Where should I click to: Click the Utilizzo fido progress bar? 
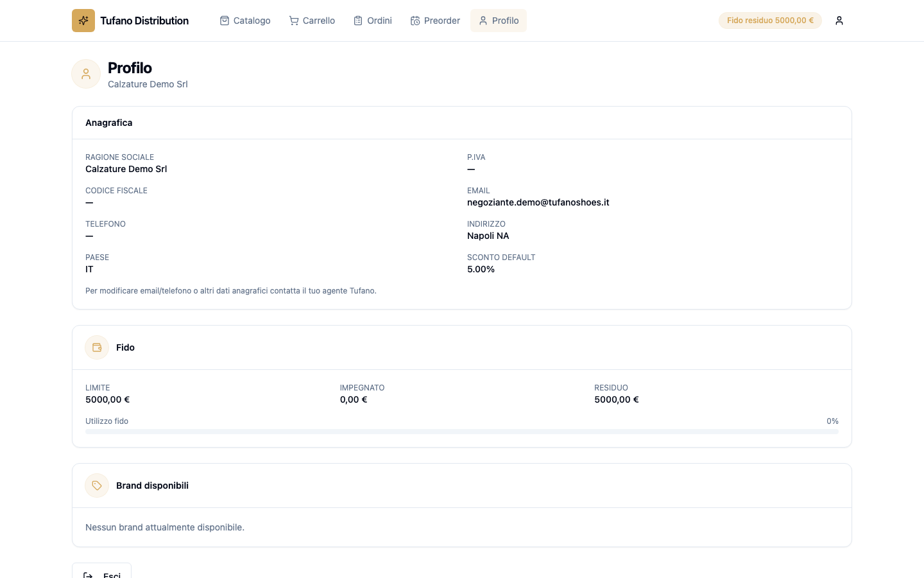point(462,432)
